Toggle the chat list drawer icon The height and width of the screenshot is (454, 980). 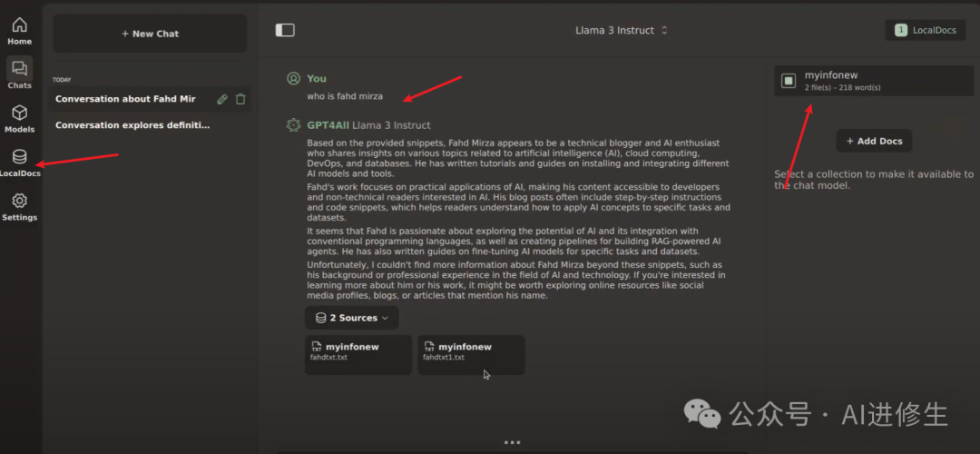pyautogui.click(x=285, y=30)
